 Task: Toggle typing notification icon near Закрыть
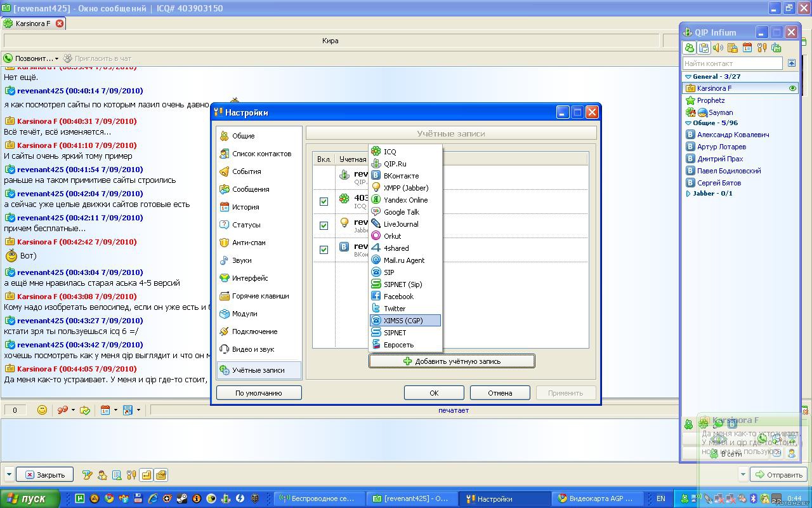(x=161, y=474)
